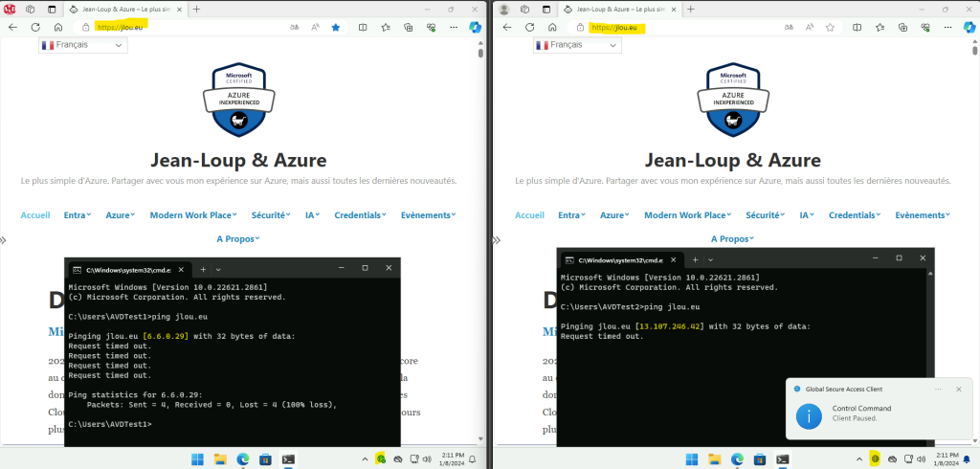980x469 pixels.
Task: Click the gray profile avatar in AVDTest2 browser
Action: click(x=504, y=9)
